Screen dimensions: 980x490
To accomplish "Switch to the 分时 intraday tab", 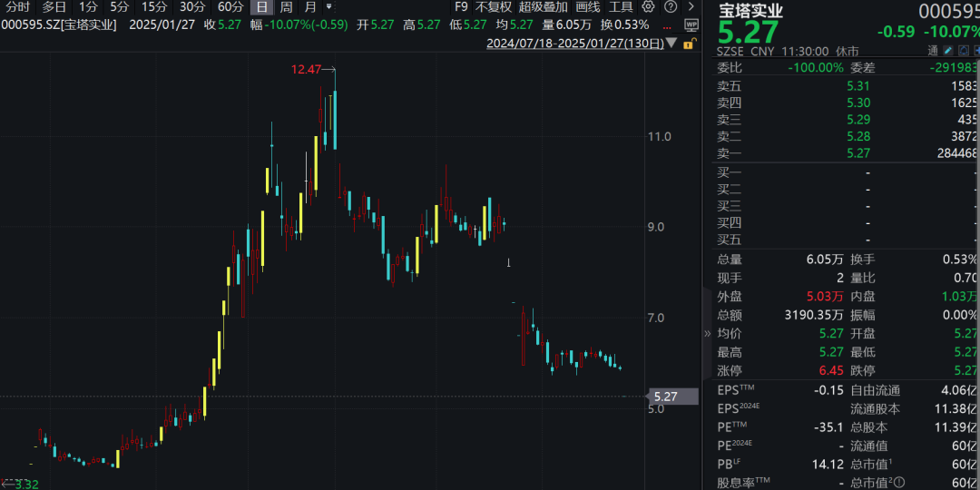I will click(x=17, y=7).
